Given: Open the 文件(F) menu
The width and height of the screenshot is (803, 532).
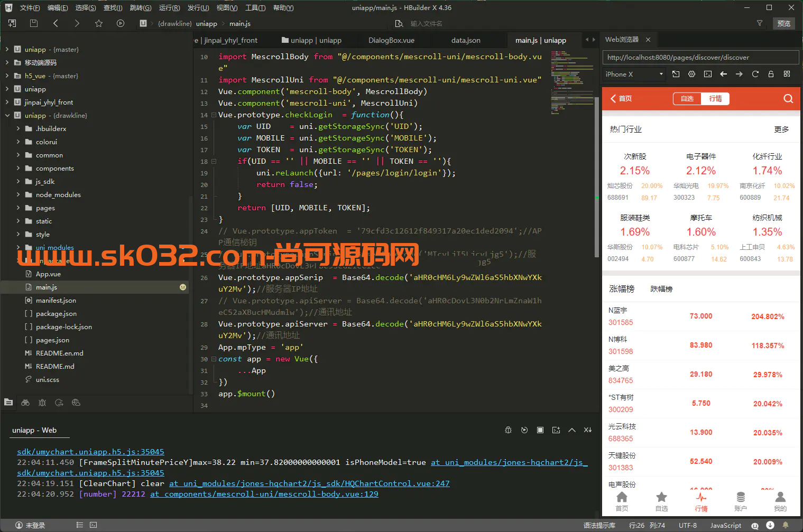Looking at the screenshot, I should 30,8.
